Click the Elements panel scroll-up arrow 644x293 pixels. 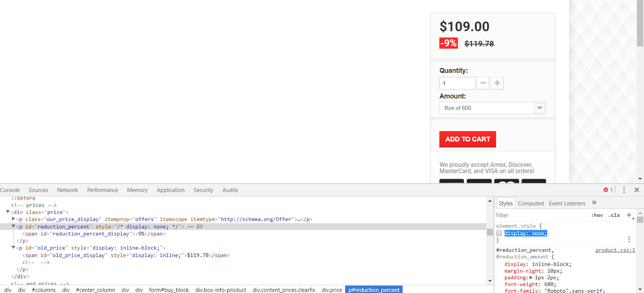(x=490, y=201)
